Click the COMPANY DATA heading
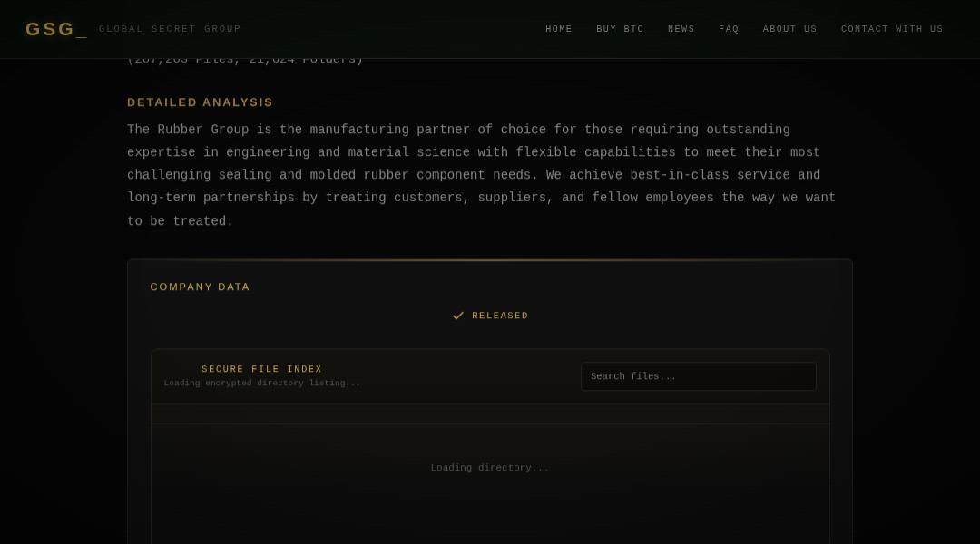 coord(200,287)
